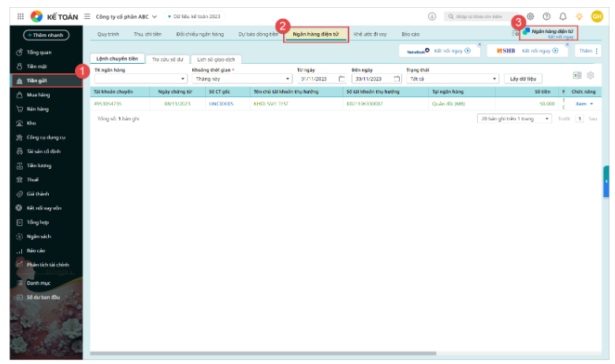Open the GH user avatar menu
This screenshot has height=364, width=615.
(x=597, y=16)
